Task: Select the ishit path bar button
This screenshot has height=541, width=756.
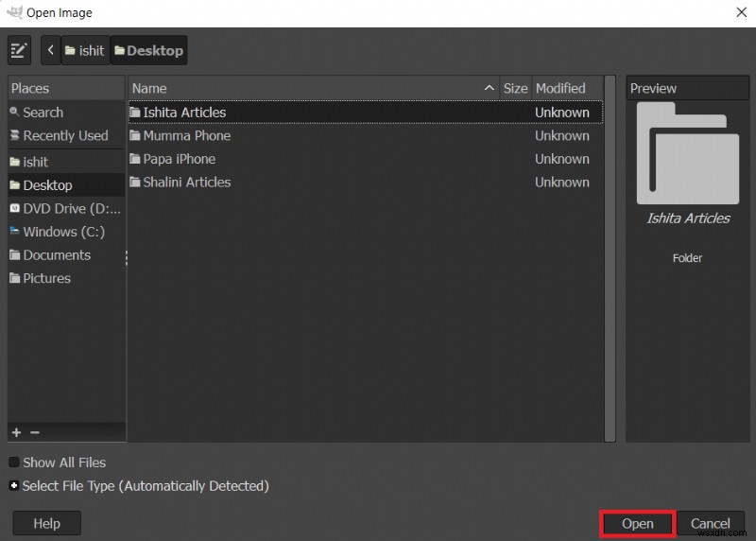Action: (x=85, y=50)
